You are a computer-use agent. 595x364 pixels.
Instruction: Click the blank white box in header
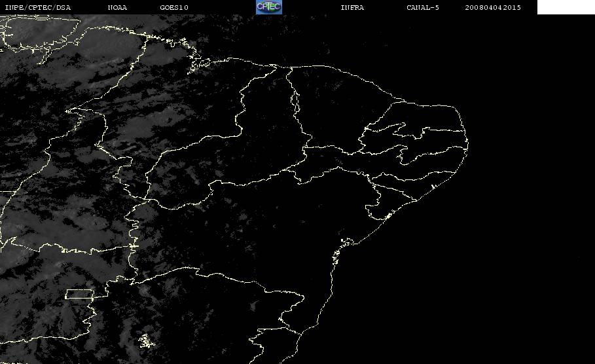[566, 7]
